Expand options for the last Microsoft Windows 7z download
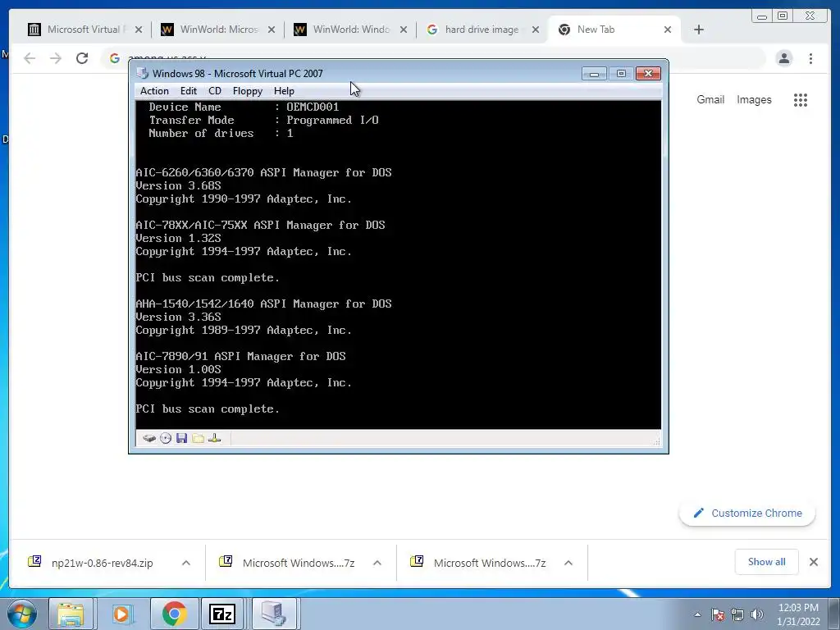This screenshot has width=840, height=630. pyautogui.click(x=568, y=563)
